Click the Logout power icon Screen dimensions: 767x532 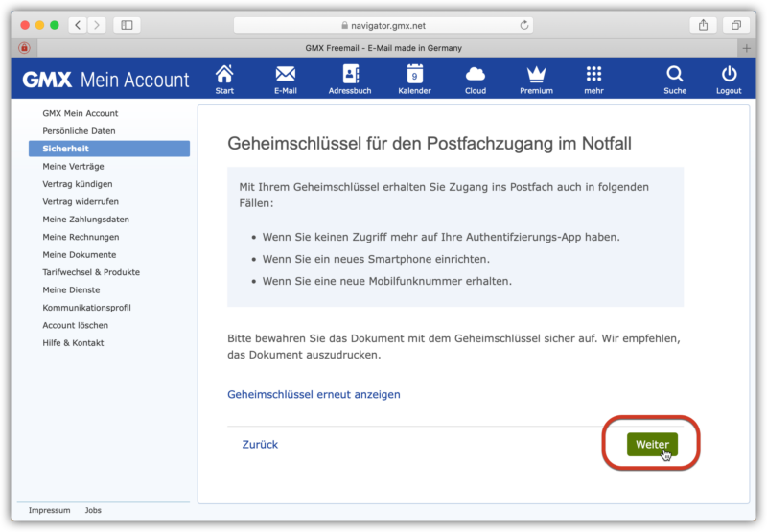tap(729, 75)
